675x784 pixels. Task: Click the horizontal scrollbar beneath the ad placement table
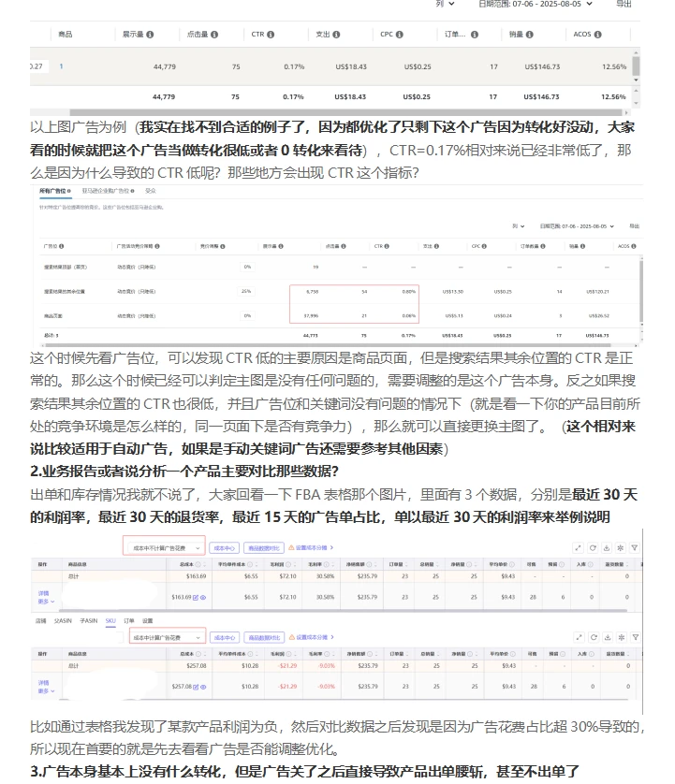click(x=328, y=345)
